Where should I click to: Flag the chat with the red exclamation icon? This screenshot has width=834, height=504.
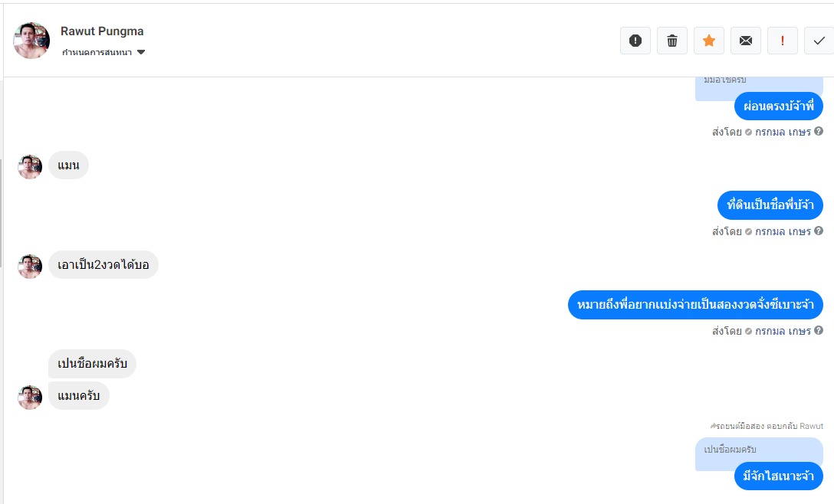click(x=783, y=41)
